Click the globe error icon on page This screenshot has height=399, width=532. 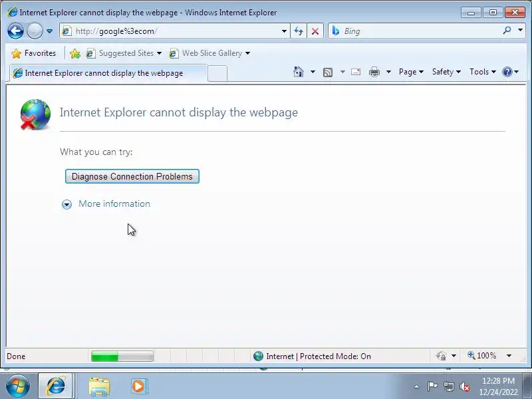click(35, 114)
